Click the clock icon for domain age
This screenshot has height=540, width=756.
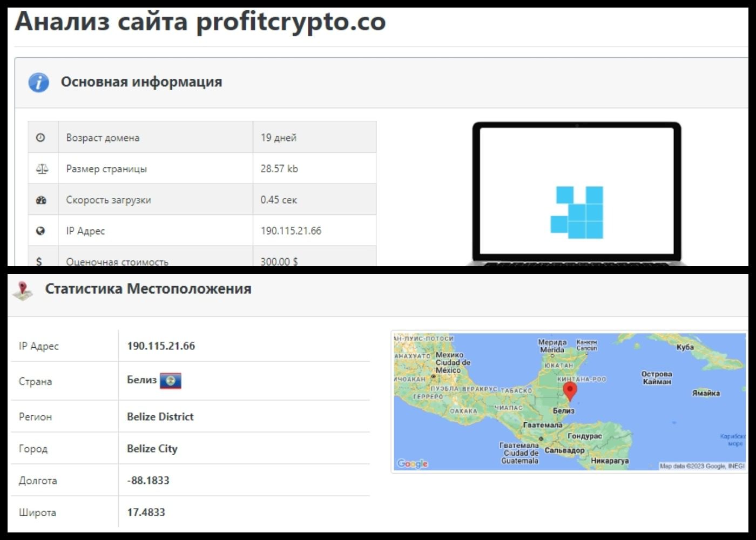[40, 138]
